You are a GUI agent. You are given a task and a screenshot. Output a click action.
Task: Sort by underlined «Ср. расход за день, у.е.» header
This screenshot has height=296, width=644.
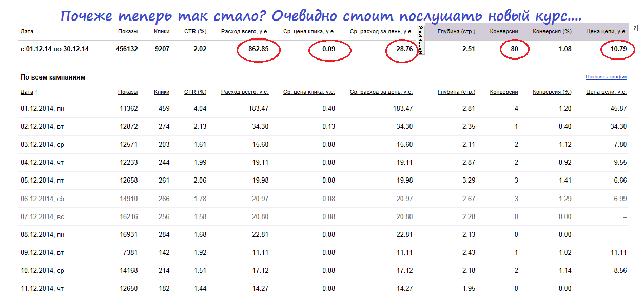[x=381, y=92]
